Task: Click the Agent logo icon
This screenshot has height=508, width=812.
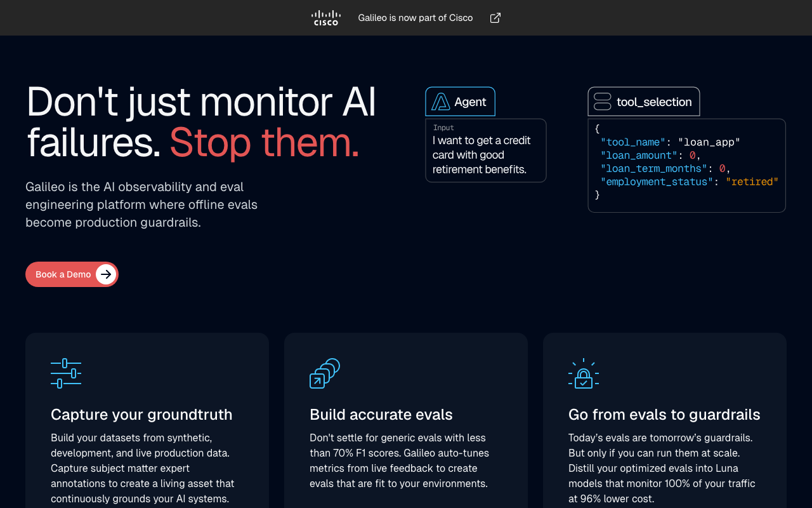Action: click(x=441, y=102)
